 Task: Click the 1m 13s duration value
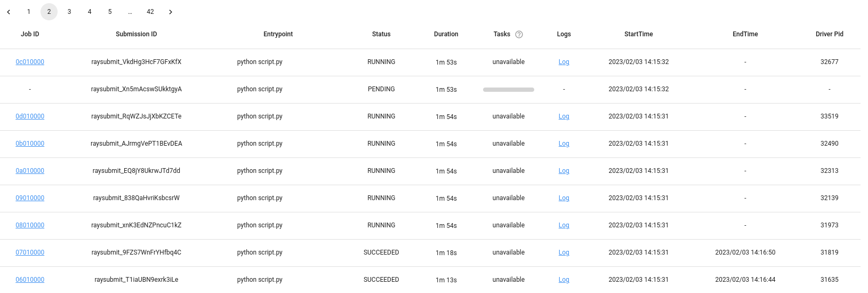(x=446, y=280)
